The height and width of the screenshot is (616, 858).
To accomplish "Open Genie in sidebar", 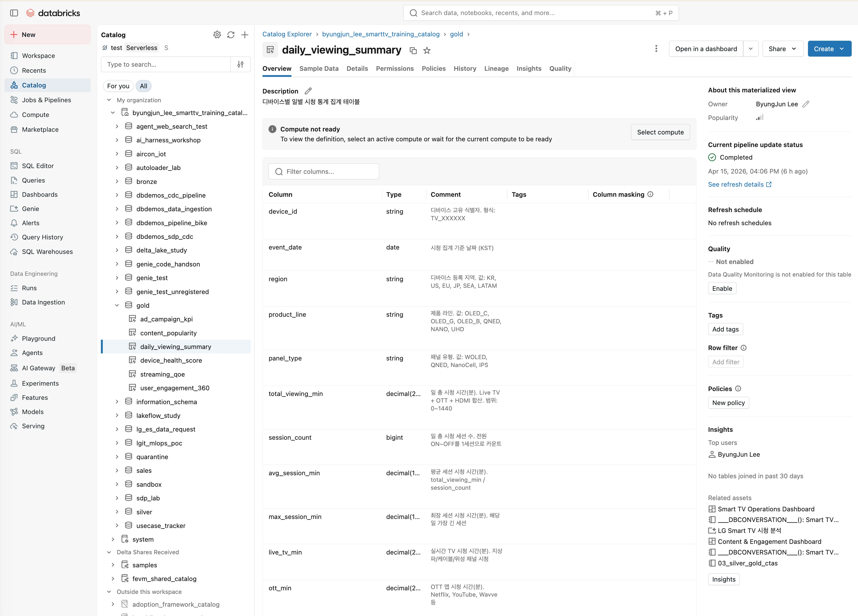I will coord(48,209).
